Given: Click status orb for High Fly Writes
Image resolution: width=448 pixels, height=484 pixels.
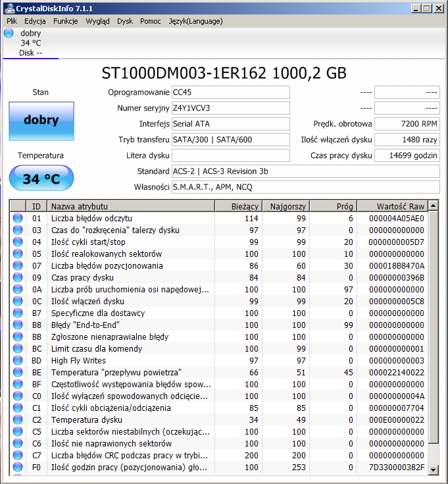Looking at the screenshot, I should point(18,360).
